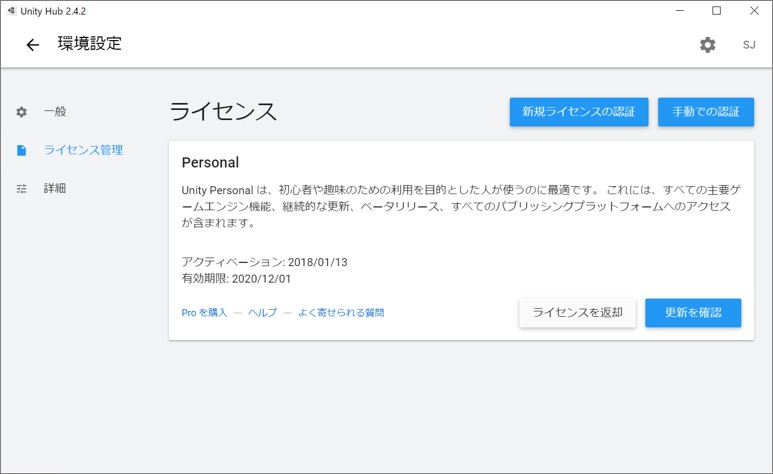Image resolution: width=773 pixels, height=474 pixels.
Task: Click the 環境設定 title text
Action: tap(90, 43)
